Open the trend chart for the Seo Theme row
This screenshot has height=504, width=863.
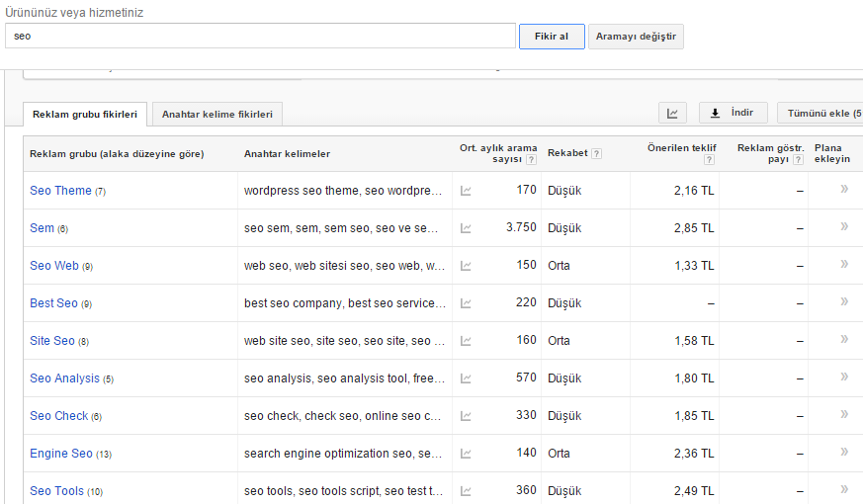pos(466,191)
